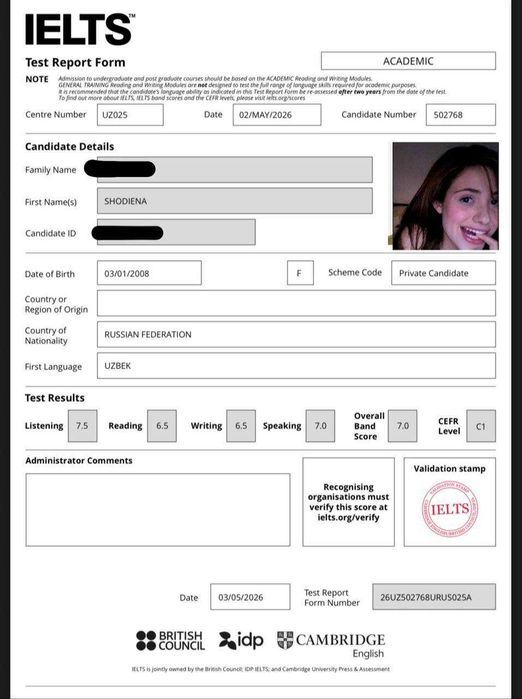Screen dimensions: 522x699
Task: Click the empty Administrator Comments box
Action: pos(158,510)
